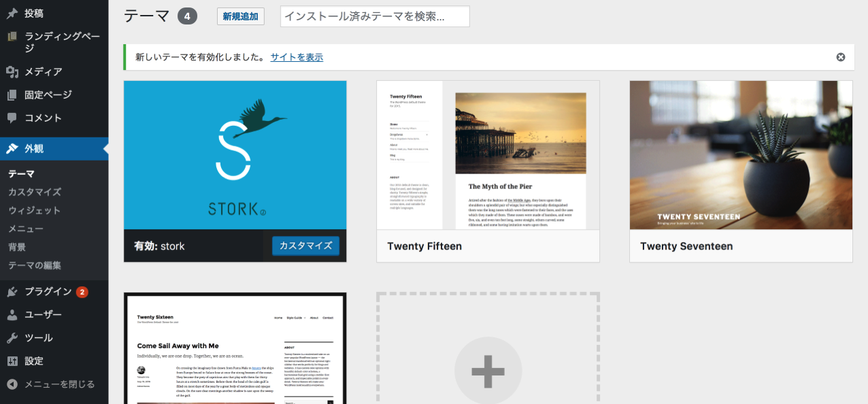This screenshot has width=868, height=404.
Task: Click the ユーザー person icon
Action: pyautogui.click(x=12, y=315)
